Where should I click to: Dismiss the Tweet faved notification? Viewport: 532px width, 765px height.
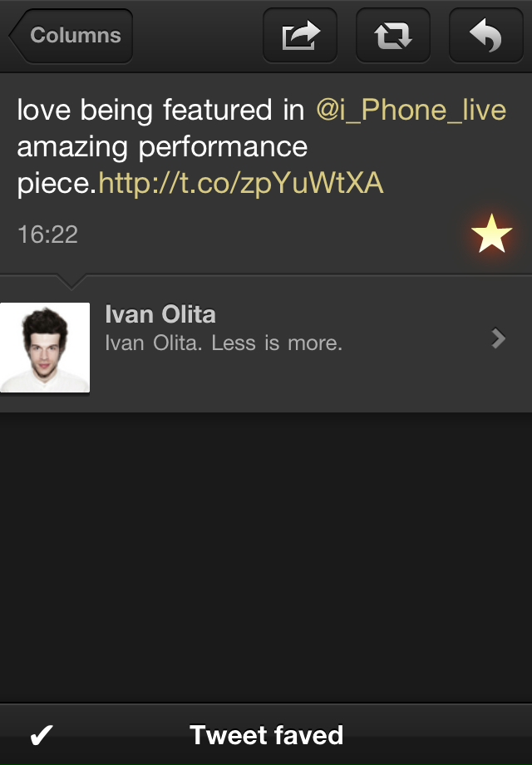click(x=266, y=734)
